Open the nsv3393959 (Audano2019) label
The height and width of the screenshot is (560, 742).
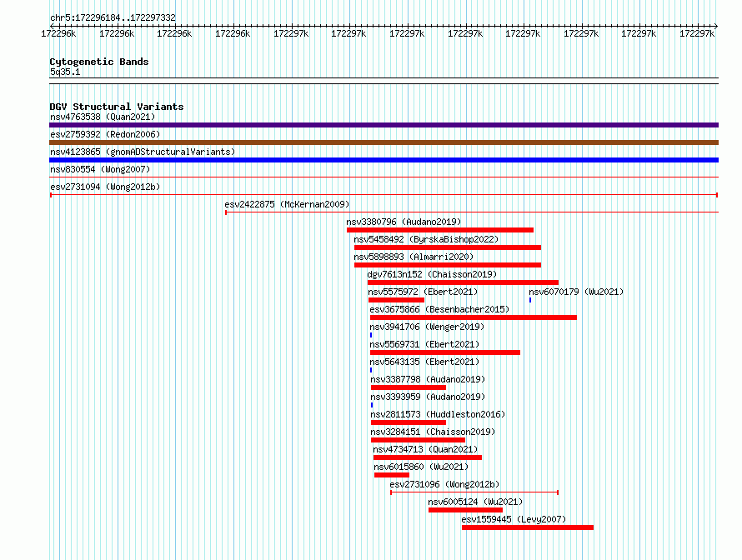pos(428,397)
